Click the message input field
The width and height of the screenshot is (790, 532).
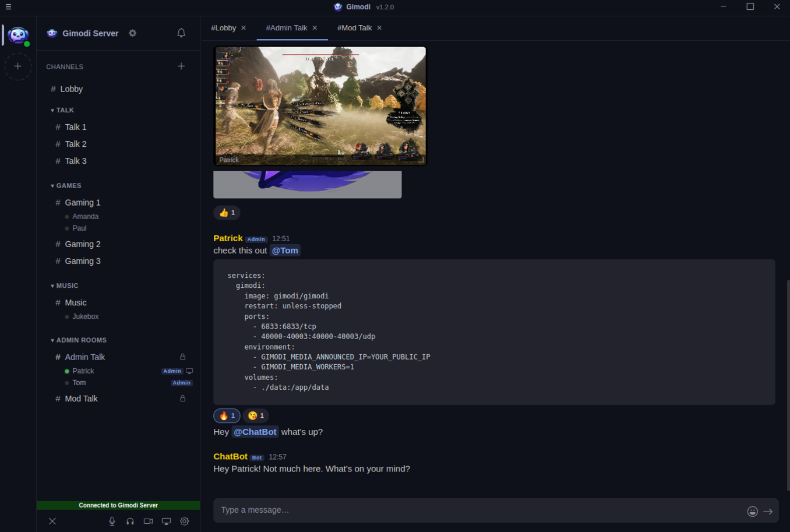408,510
